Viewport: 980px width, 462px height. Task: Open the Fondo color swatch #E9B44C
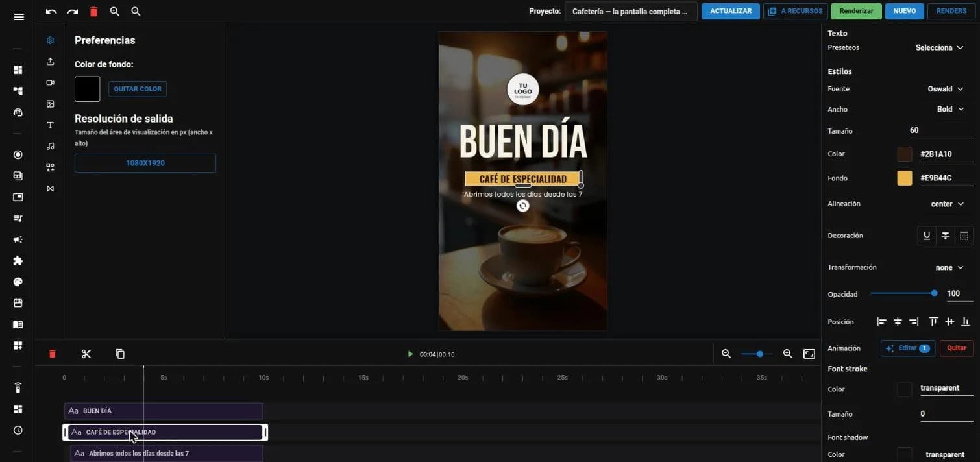(x=905, y=178)
